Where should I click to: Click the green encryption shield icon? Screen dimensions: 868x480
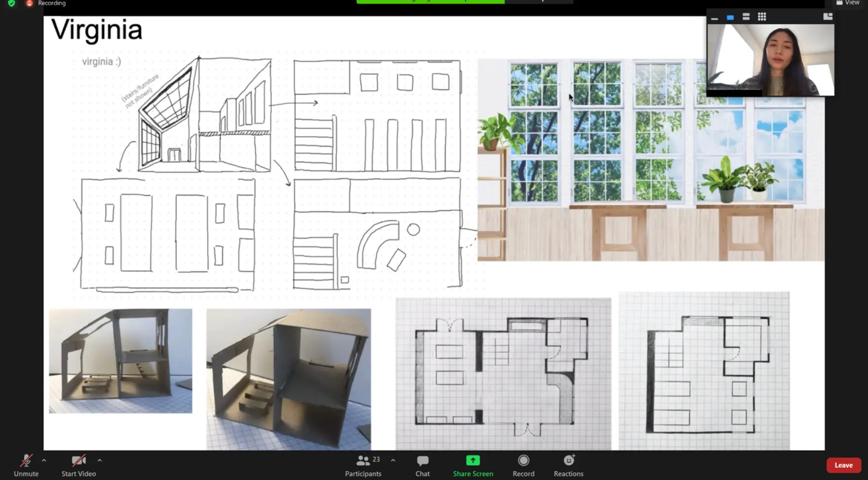(x=12, y=3)
